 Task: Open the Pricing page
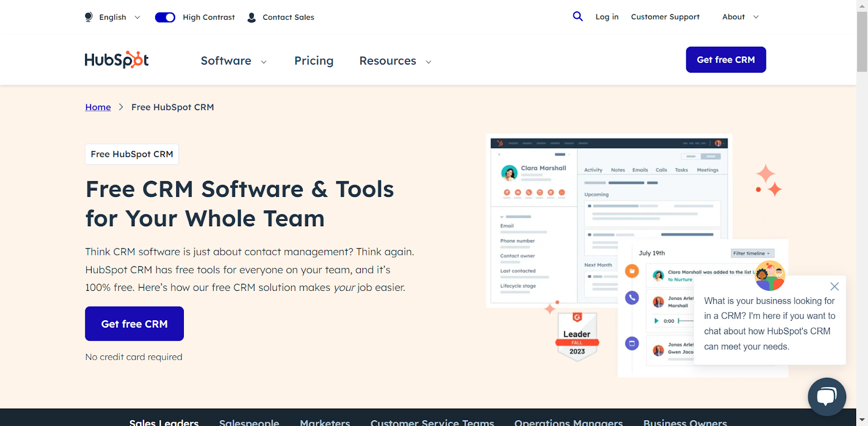[314, 61]
